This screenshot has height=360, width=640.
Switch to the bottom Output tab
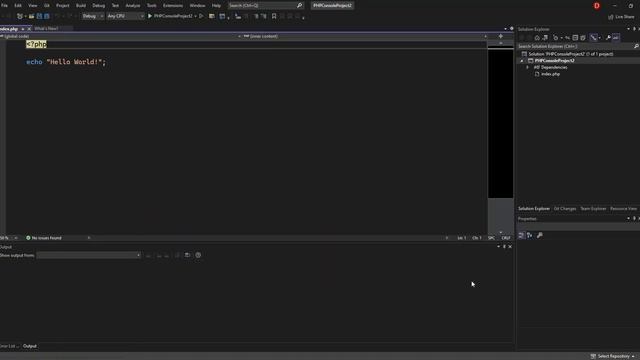pos(30,346)
